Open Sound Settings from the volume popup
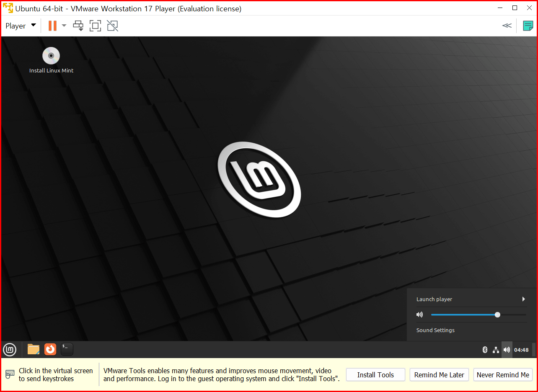The width and height of the screenshot is (538, 392). [435, 330]
